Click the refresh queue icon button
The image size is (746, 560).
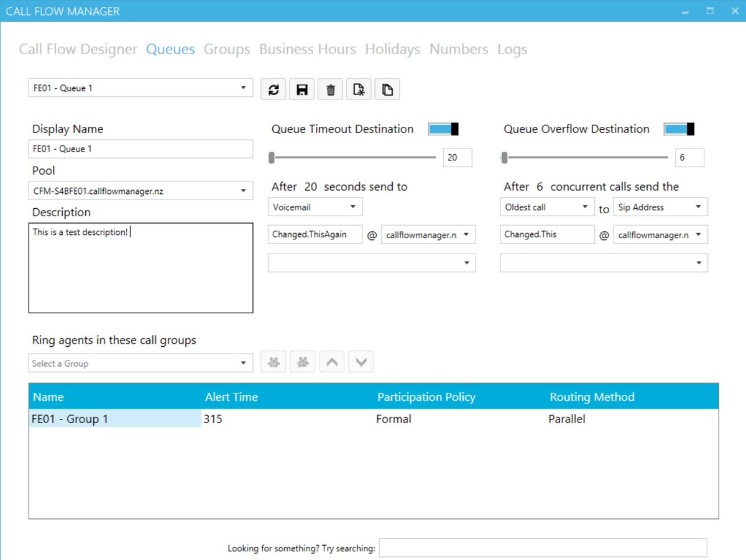click(274, 90)
